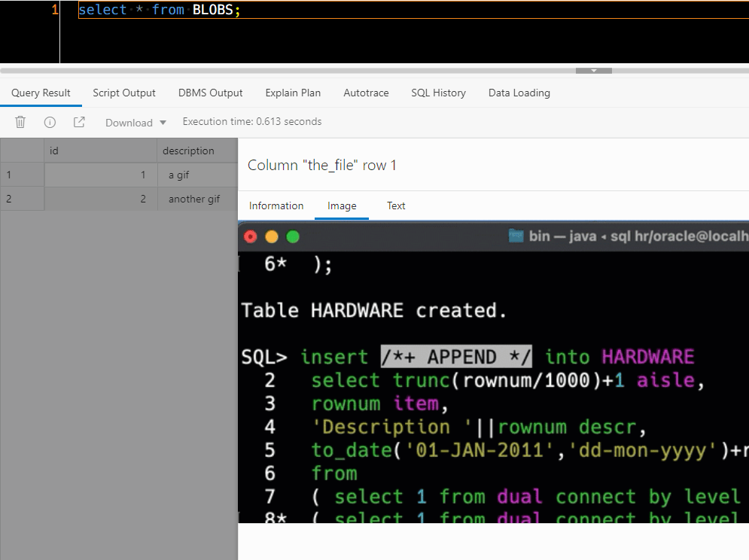Screen dimensions: 749x560
Task: Click the trash icon to clear results
Action: 20,123
